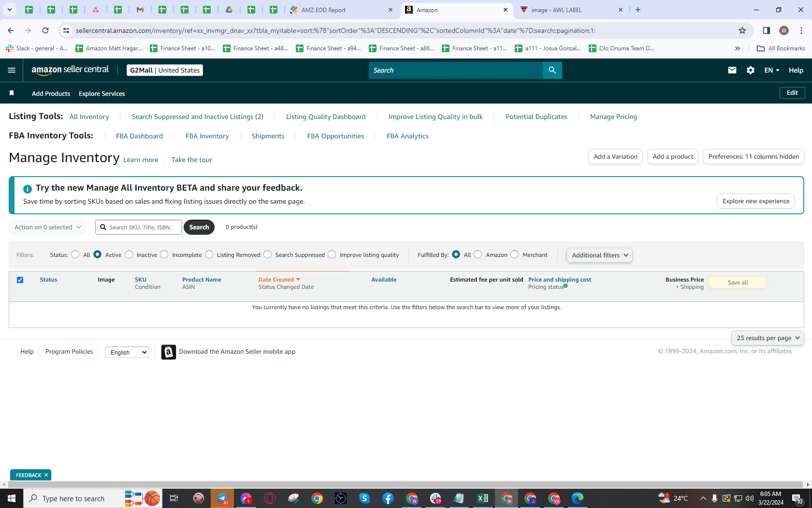Image resolution: width=812 pixels, height=508 pixels.
Task: Select Fulfilled By Amazon radio button
Action: pos(478,254)
